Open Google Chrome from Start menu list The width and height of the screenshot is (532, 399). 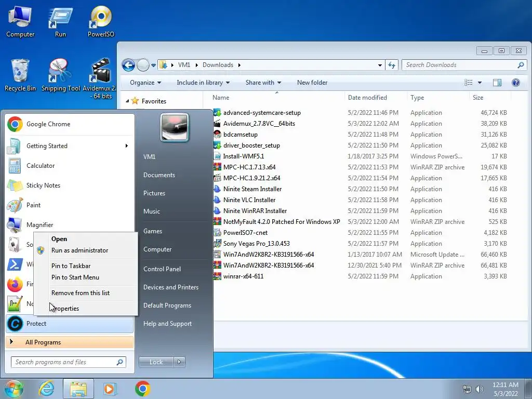[x=70, y=124]
